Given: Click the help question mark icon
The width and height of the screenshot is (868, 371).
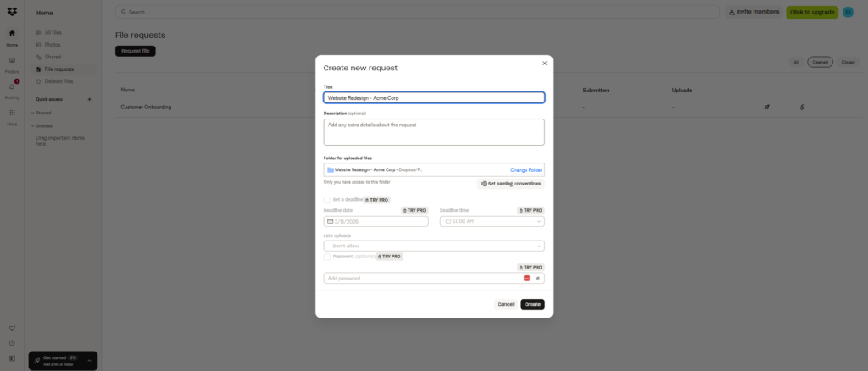Looking at the screenshot, I should (12, 343).
